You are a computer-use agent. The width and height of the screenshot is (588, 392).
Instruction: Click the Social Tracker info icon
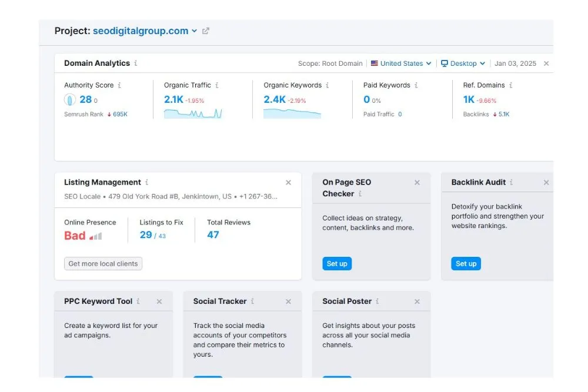252,301
